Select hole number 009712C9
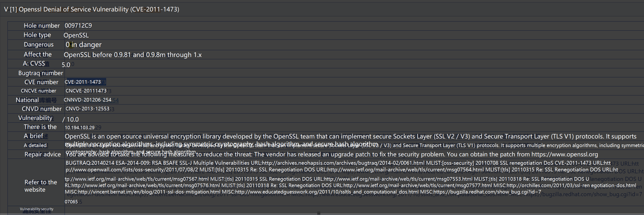The image size is (644, 215). coord(78,26)
